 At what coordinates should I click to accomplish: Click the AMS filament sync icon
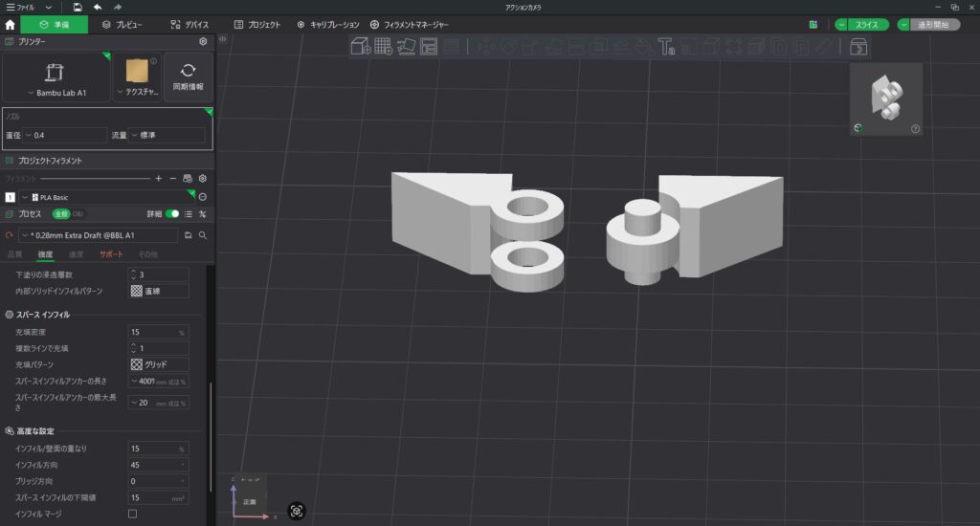click(188, 179)
